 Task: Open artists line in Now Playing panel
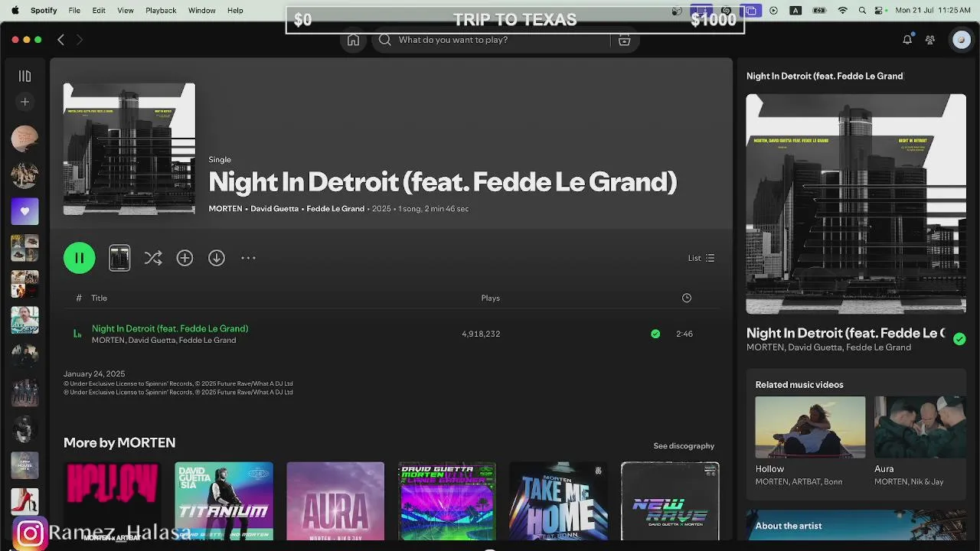(x=828, y=347)
